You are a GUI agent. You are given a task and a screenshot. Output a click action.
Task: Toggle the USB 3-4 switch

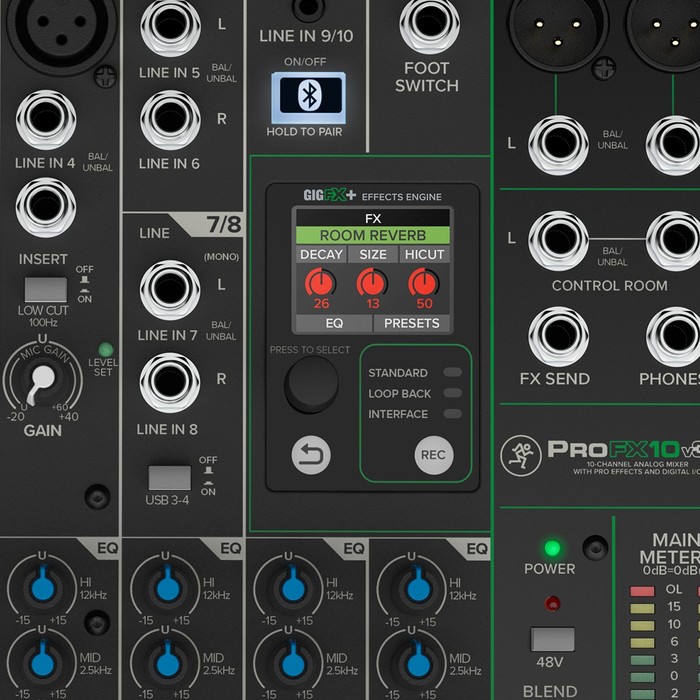pos(170,478)
